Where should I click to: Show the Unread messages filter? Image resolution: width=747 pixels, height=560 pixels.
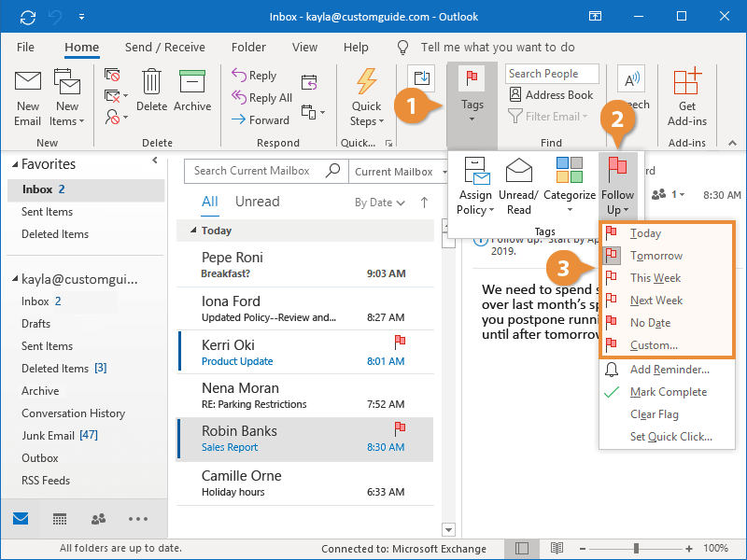258,202
